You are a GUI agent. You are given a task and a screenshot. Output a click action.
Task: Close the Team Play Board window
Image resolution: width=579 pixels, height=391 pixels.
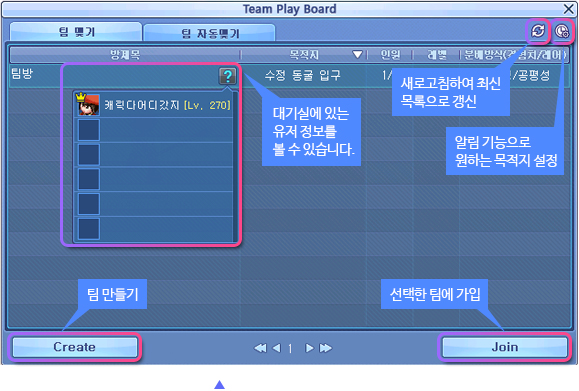[x=568, y=9]
